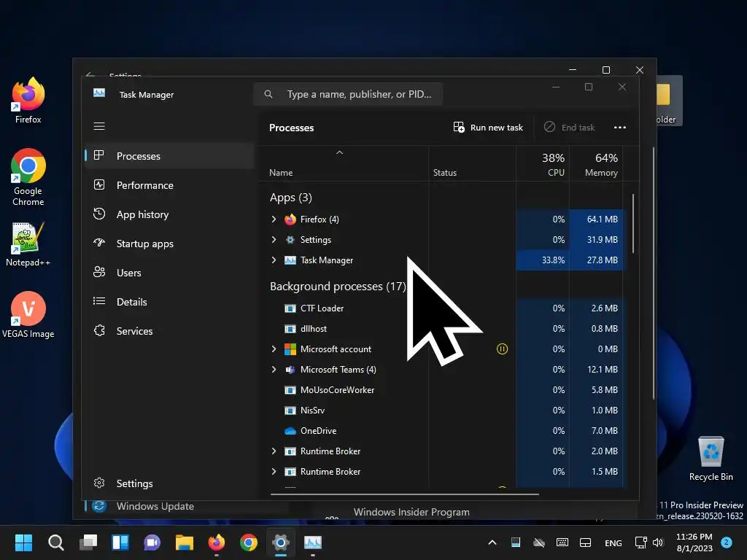The width and height of the screenshot is (747, 560).
Task: Expand the Task Manager process row
Action: click(x=274, y=260)
